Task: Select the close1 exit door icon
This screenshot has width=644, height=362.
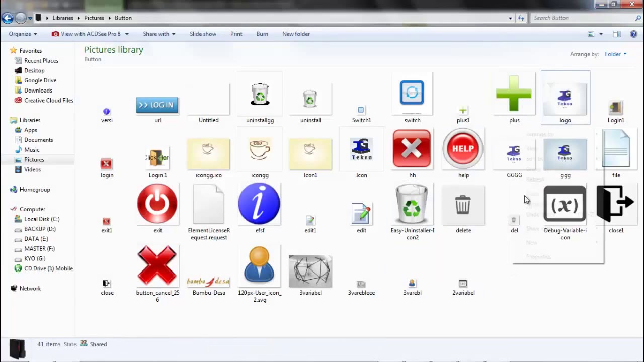Action: coord(616,204)
